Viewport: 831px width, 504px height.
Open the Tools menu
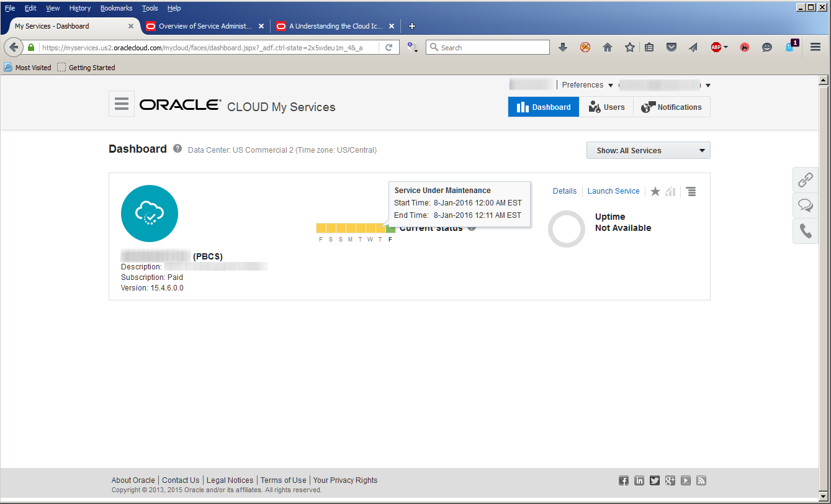tap(150, 8)
